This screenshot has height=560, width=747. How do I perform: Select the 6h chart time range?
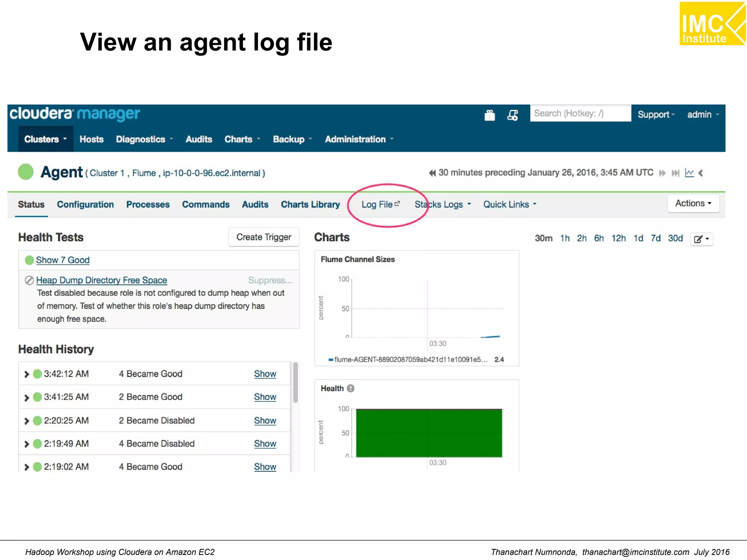(x=599, y=238)
